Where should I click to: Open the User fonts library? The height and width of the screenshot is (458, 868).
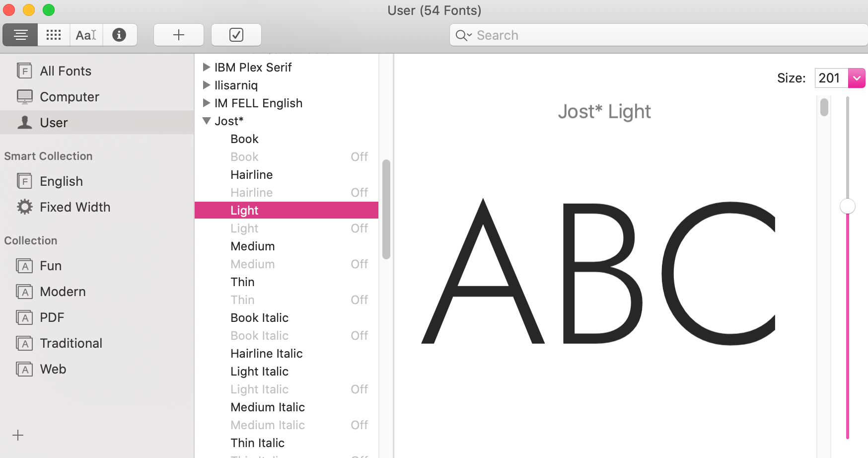click(54, 122)
